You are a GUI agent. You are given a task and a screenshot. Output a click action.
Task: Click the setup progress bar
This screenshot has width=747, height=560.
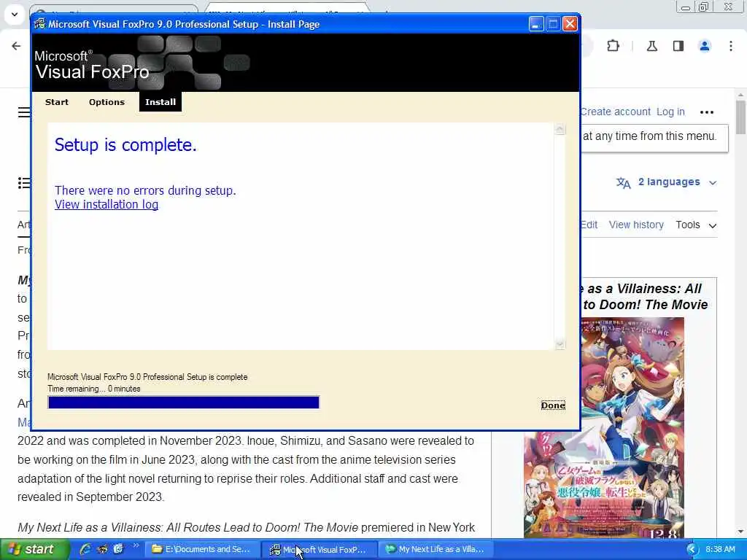pyautogui.click(x=183, y=402)
